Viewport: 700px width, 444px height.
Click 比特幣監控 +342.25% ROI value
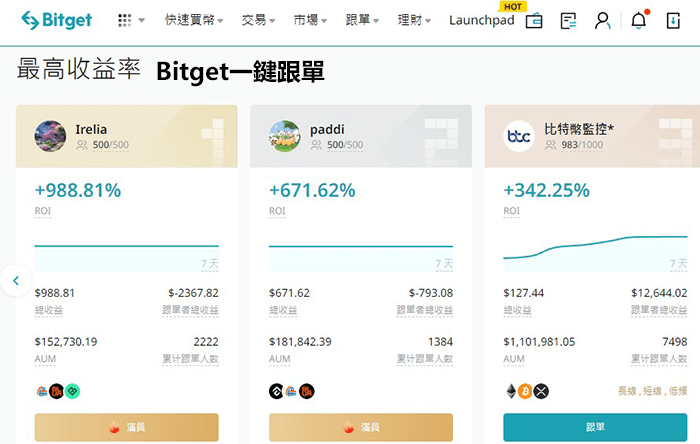(546, 191)
